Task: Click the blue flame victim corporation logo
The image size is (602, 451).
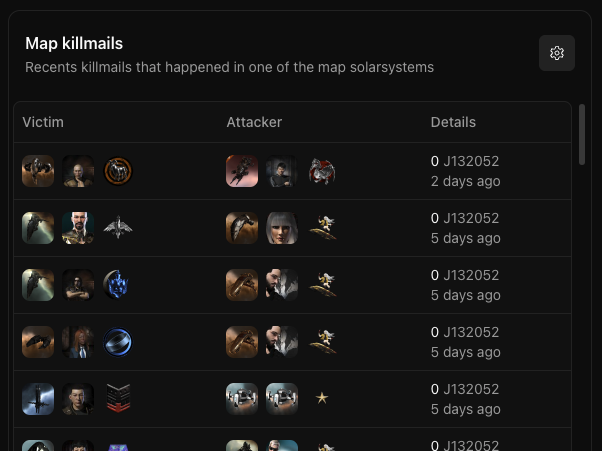Action: (x=116, y=285)
